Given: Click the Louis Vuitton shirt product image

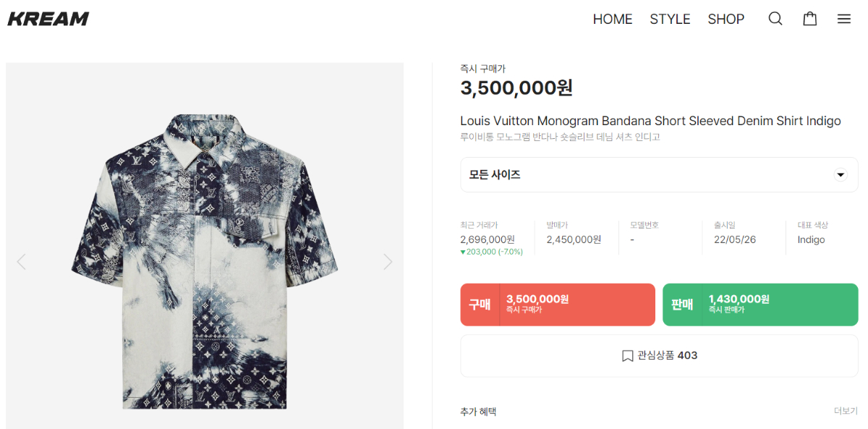Looking at the screenshot, I should [x=205, y=261].
